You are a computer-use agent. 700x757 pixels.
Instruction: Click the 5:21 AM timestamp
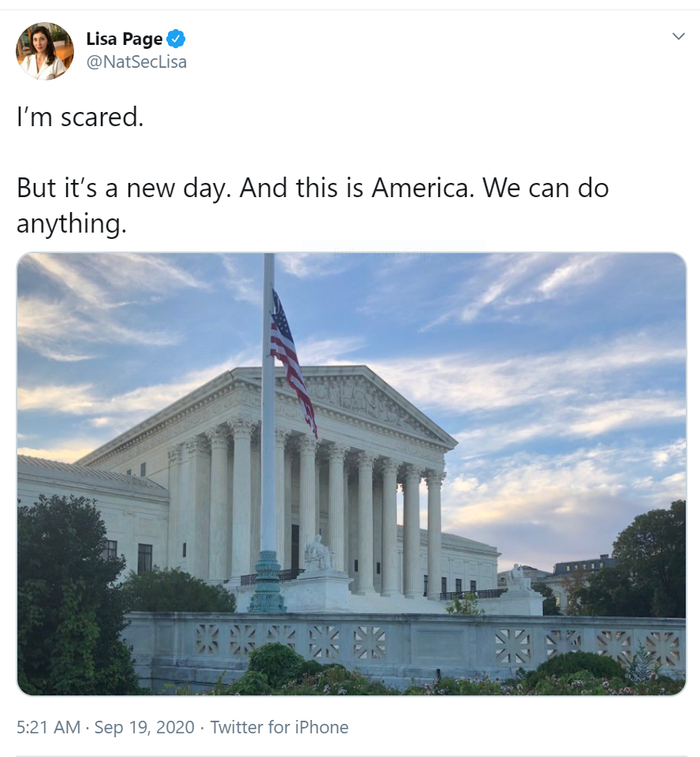click(x=48, y=727)
